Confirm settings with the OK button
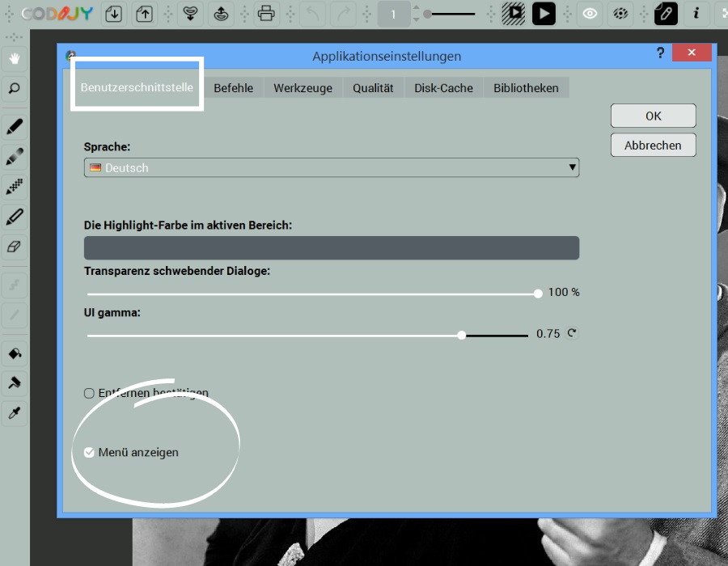The image size is (728, 566). click(x=654, y=116)
